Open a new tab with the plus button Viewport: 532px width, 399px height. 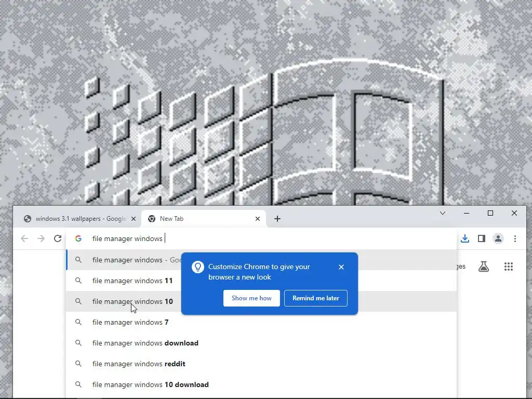277,219
